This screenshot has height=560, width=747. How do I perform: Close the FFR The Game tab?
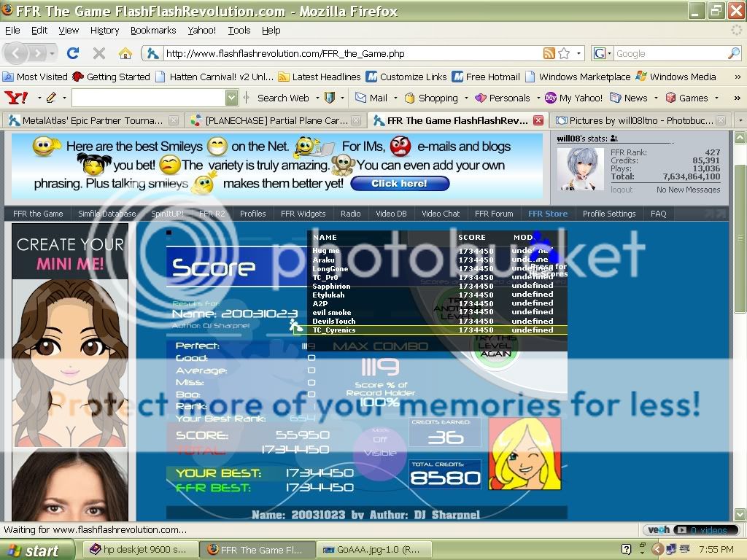pyautogui.click(x=538, y=120)
